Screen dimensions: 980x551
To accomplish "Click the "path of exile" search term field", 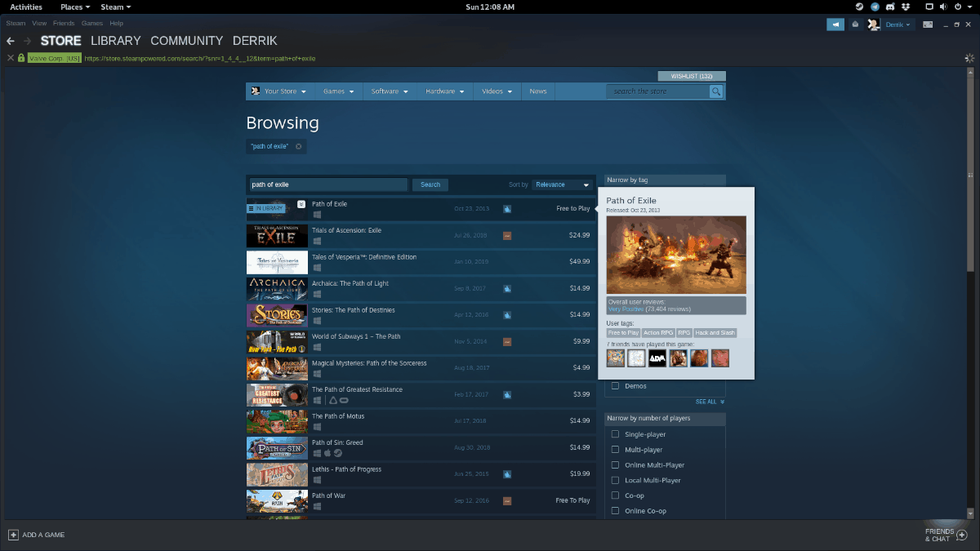I will 327,184.
